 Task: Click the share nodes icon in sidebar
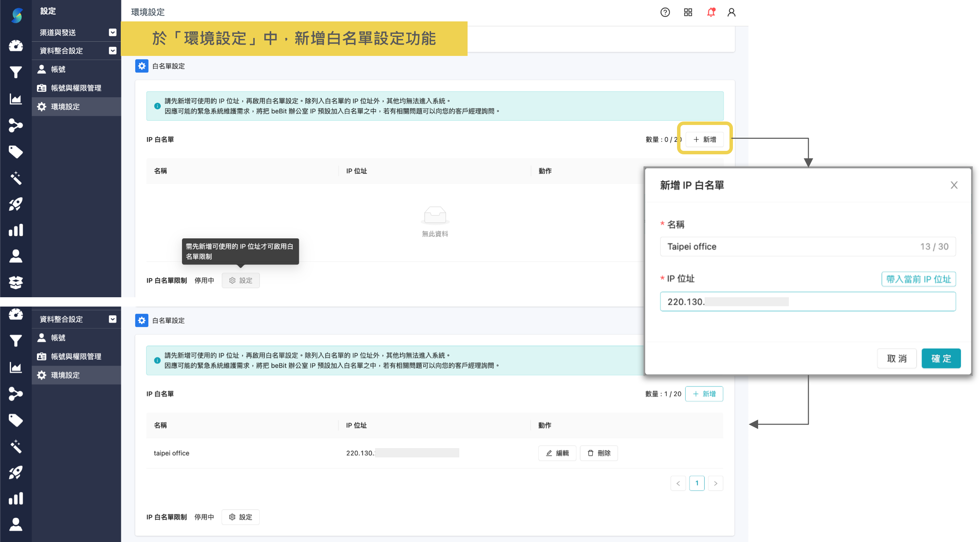pyautogui.click(x=16, y=126)
